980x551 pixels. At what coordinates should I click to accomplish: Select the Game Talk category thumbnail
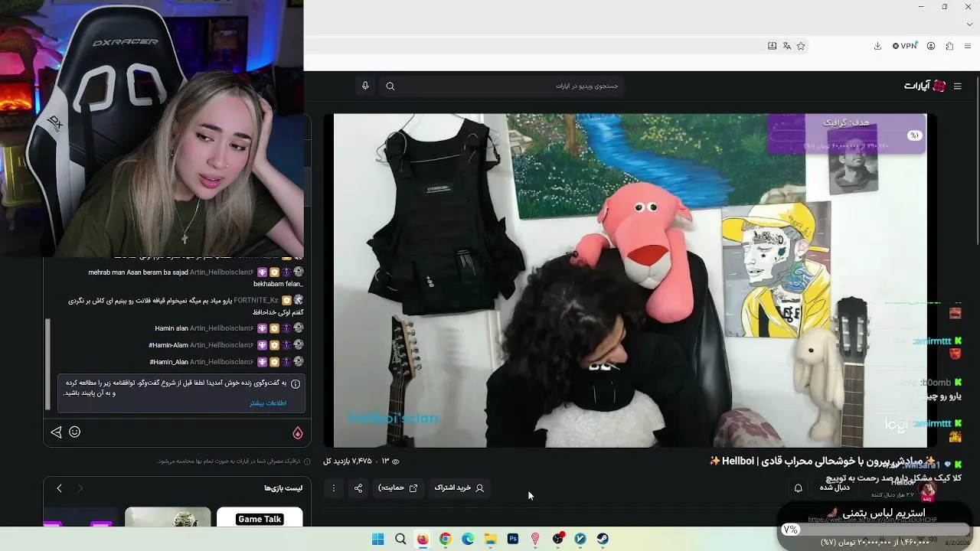click(260, 517)
